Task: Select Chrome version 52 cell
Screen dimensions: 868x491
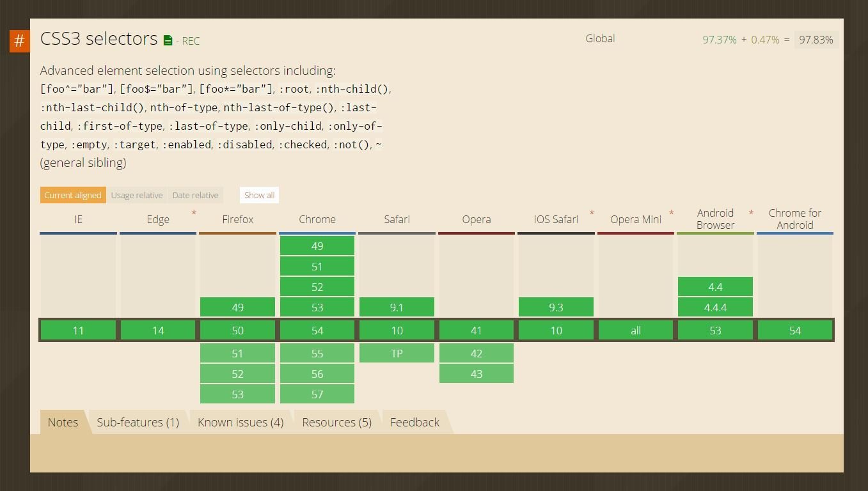Action: point(317,287)
